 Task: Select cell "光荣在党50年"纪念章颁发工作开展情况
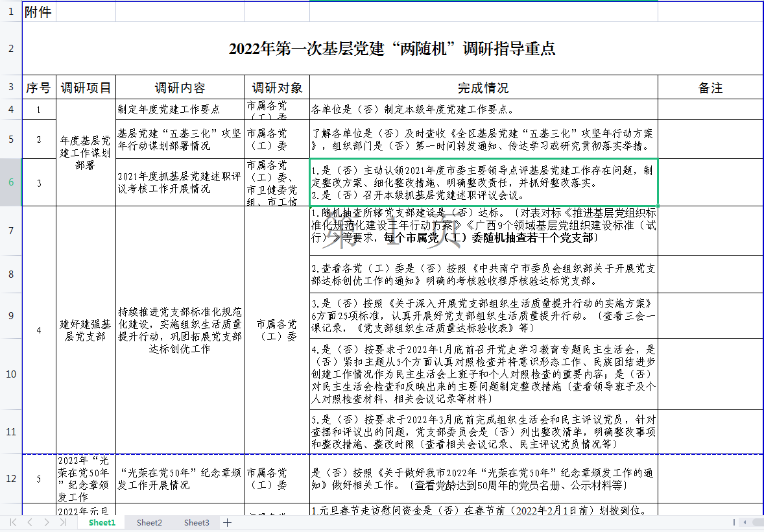point(180,478)
